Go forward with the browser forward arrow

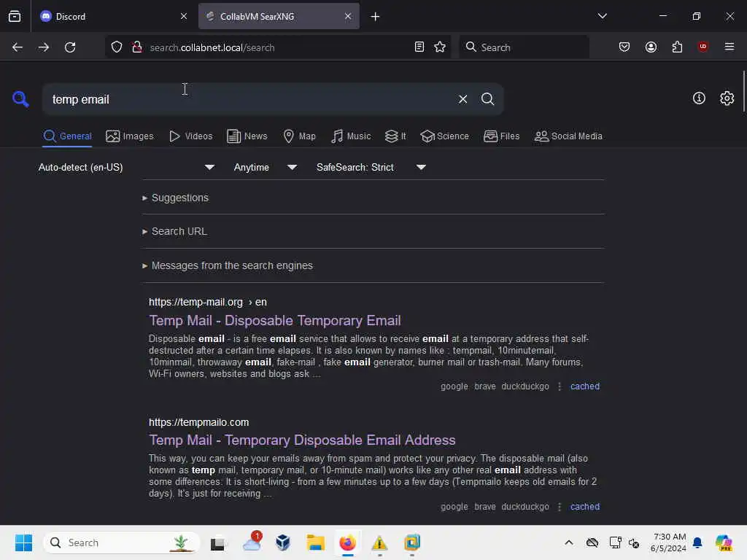click(x=44, y=47)
